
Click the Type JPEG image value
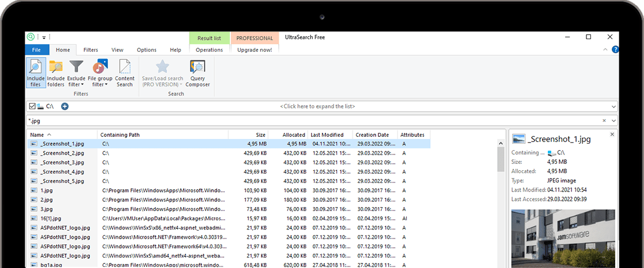click(562, 181)
